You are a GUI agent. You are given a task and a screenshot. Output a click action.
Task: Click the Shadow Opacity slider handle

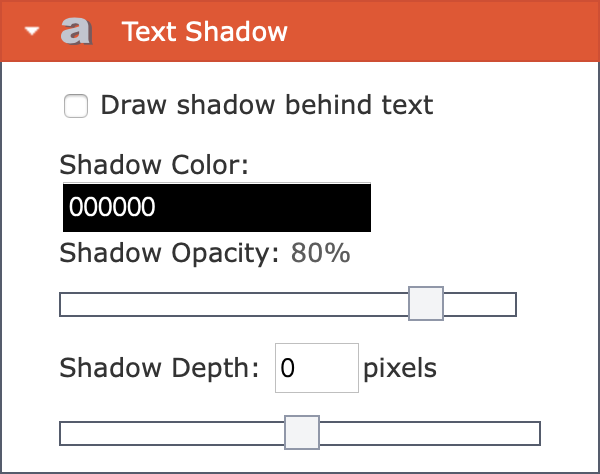(x=426, y=303)
